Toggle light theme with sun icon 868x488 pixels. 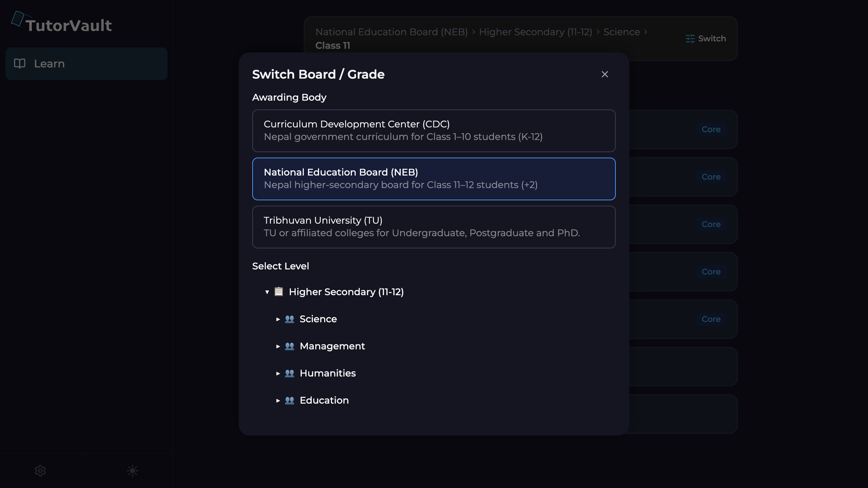(133, 470)
